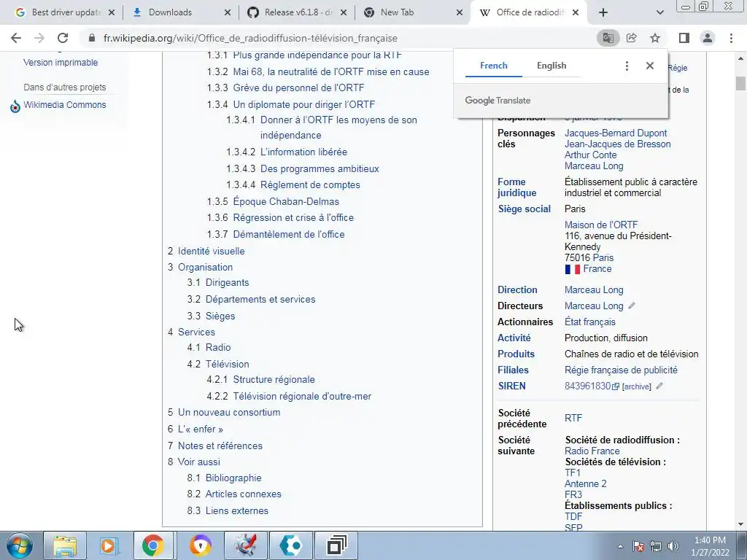Open File Explorer from the taskbar
The height and width of the screenshot is (560, 747).
coord(65,545)
